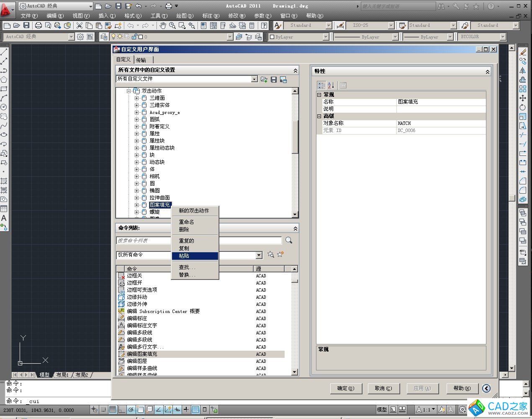Expand the 图案填充 tree node
The width and height of the screenshot is (532, 419).
tap(137, 205)
